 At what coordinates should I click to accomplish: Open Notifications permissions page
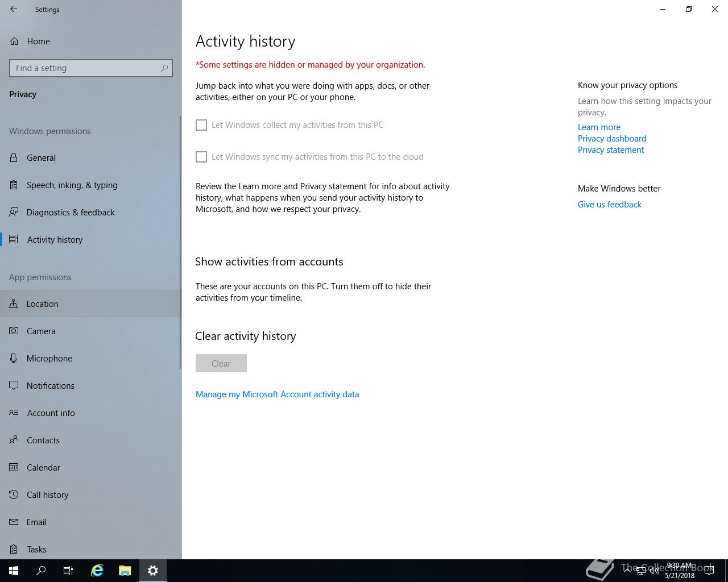[91, 385]
